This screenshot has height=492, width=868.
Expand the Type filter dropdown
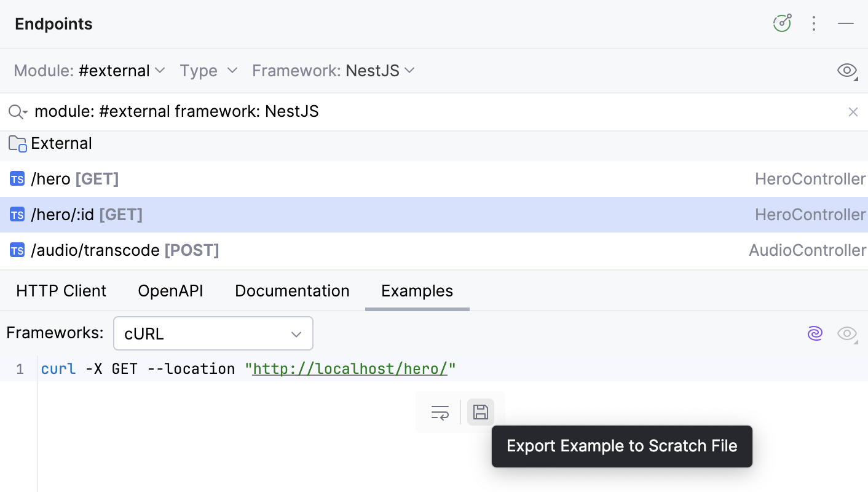[x=209, y=70]
